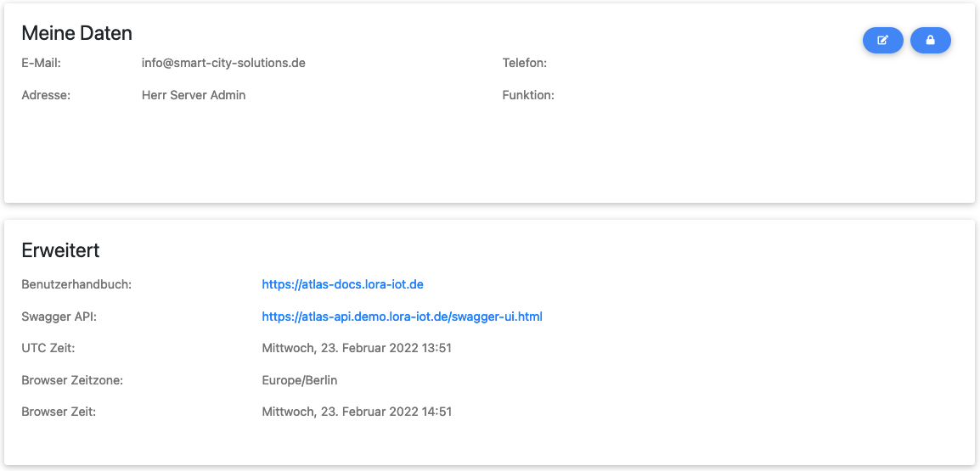980x471 pixels.
Task: Click the lock icon to change password
Action: coord(930,41)
